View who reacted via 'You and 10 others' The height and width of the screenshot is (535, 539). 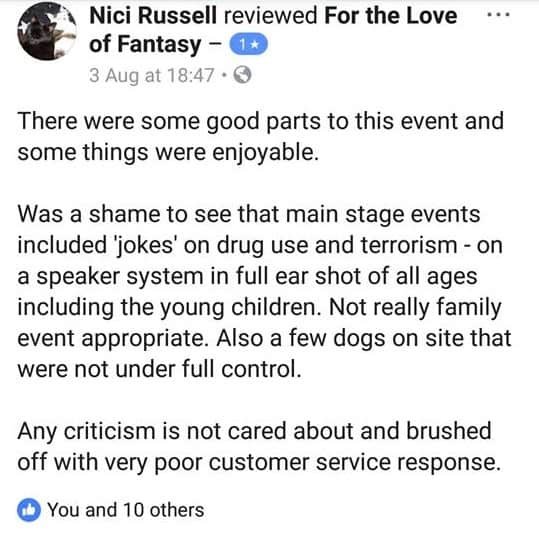pos(126,510)
